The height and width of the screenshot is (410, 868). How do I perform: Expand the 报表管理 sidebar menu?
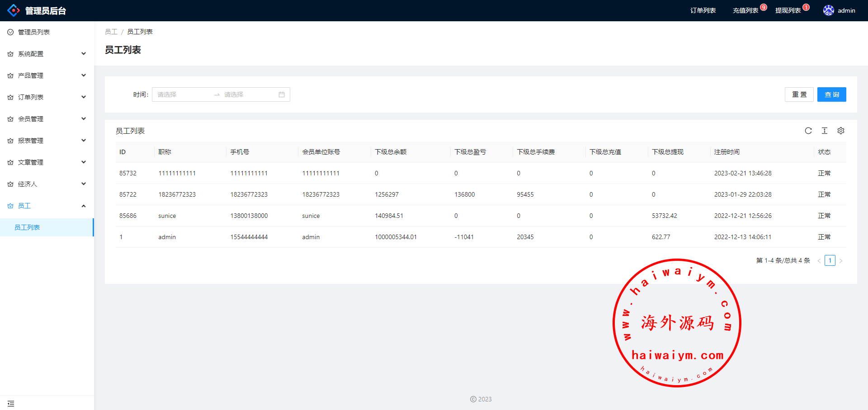(x=47, y=141)
